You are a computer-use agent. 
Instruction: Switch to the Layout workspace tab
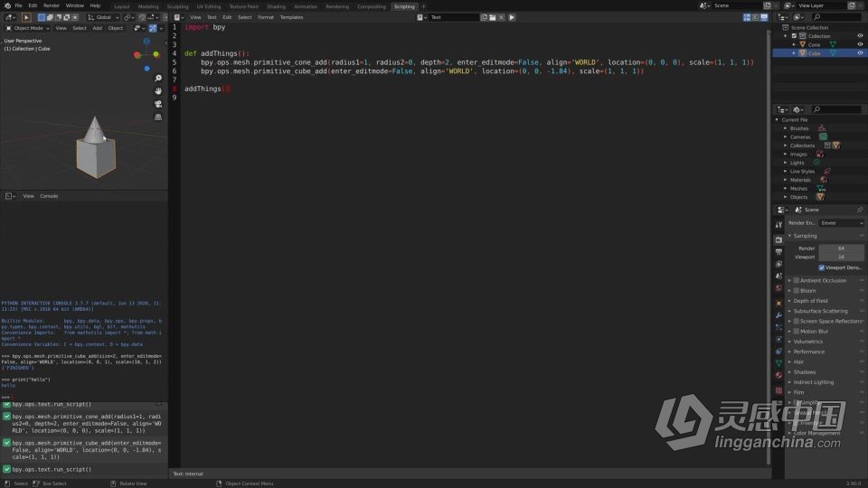click(x=122, y=6)
